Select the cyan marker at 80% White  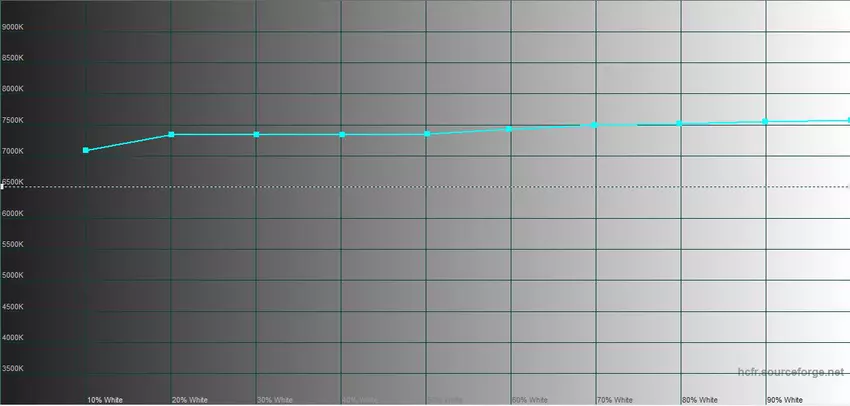pyautogui.click(x=680, y=124)
